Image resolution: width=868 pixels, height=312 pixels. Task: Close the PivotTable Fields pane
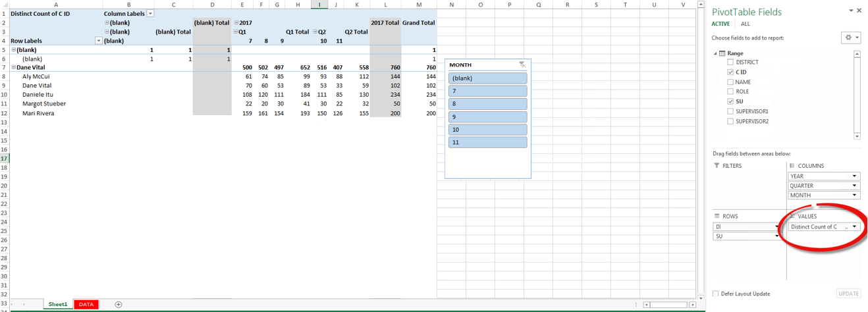point(859,11)
